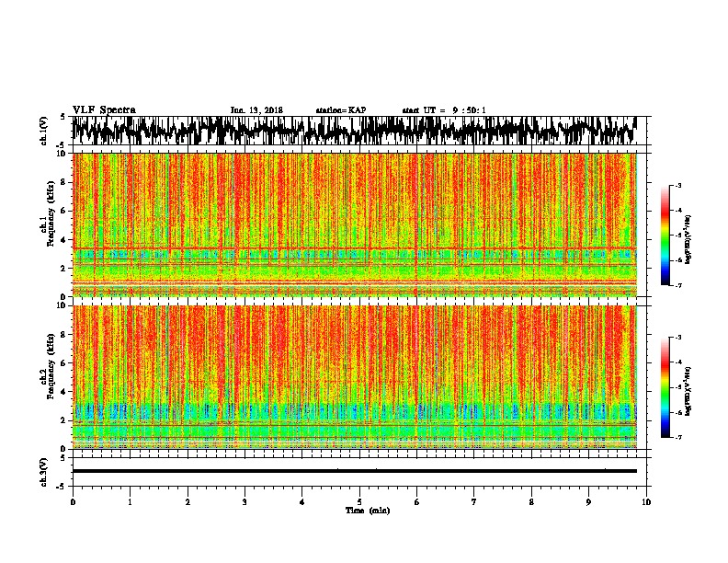Click the "ch.1(V)" axis label
This screenshot has height=563, width=728.
(44, 131)
